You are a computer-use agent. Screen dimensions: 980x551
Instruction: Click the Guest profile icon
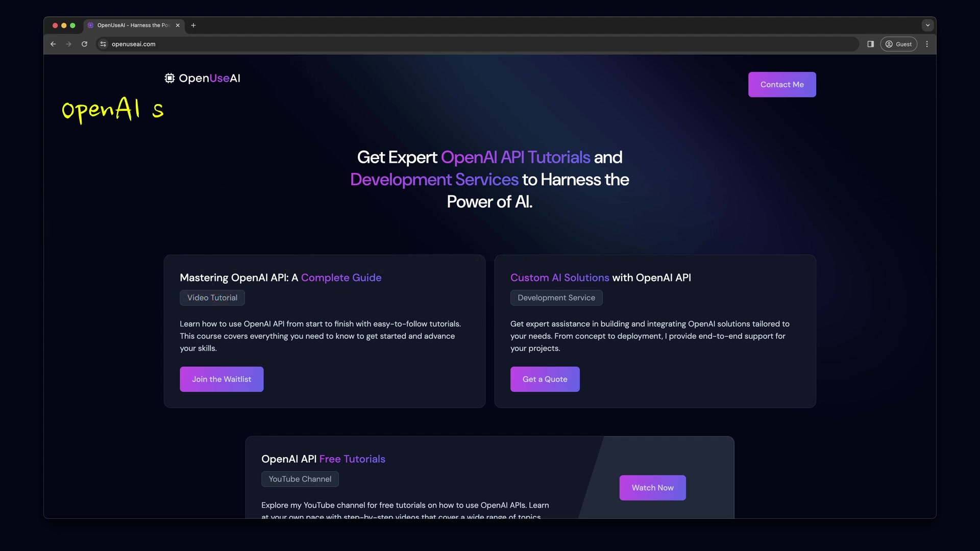(898, 44)
